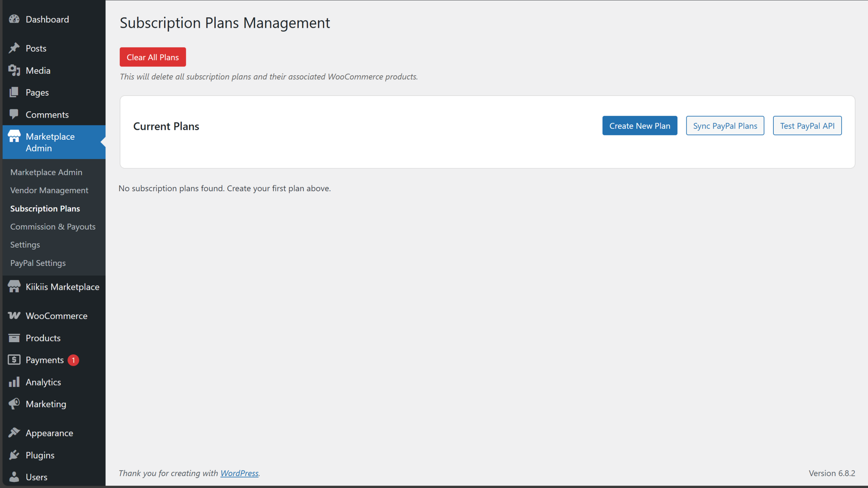
Task: Open the Settings submenu item
Action: point(25,245)
